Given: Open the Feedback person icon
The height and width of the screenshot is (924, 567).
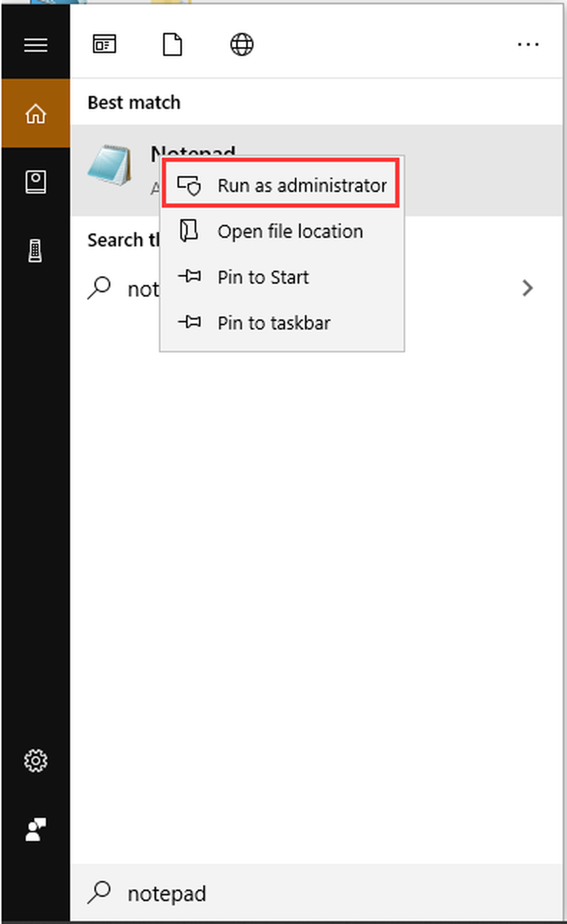Looking at the screenshot, I should (36, 829).
